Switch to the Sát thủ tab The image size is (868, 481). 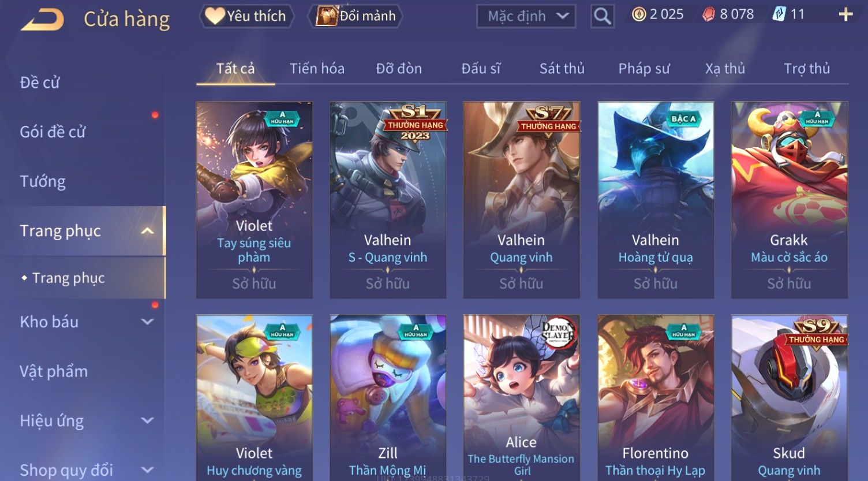coord(562,69)
